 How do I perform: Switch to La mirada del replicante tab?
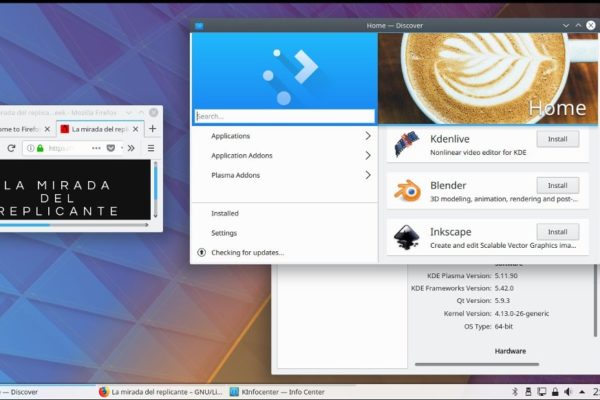[98, 129]
